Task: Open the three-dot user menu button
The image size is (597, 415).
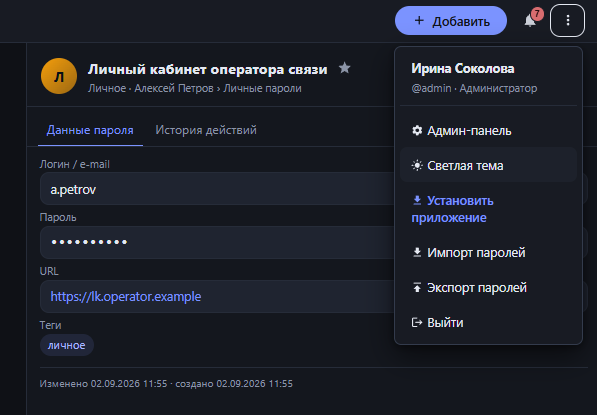Action: click(x=567, y=21)
